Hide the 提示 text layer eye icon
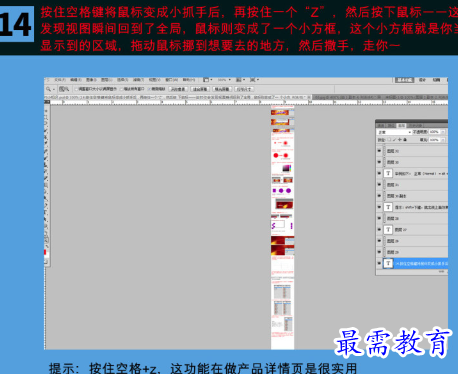This screenshot has width=458, height=374. click(x=379, y=207)
